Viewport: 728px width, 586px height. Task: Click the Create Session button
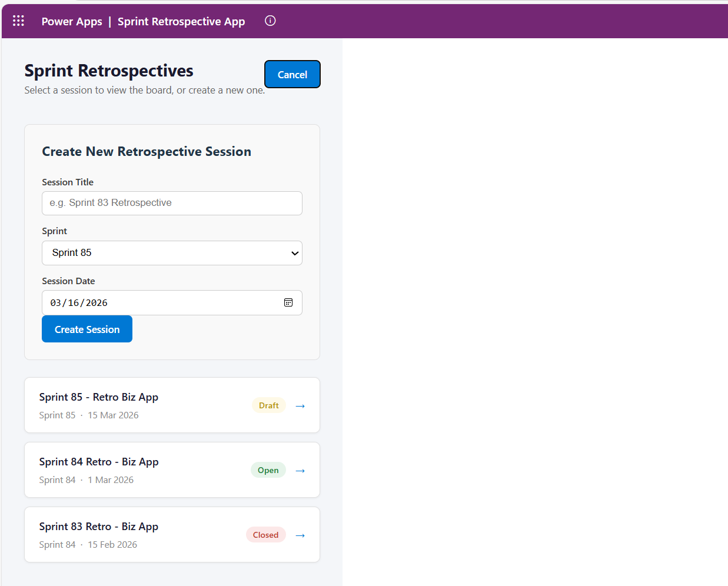87,329
